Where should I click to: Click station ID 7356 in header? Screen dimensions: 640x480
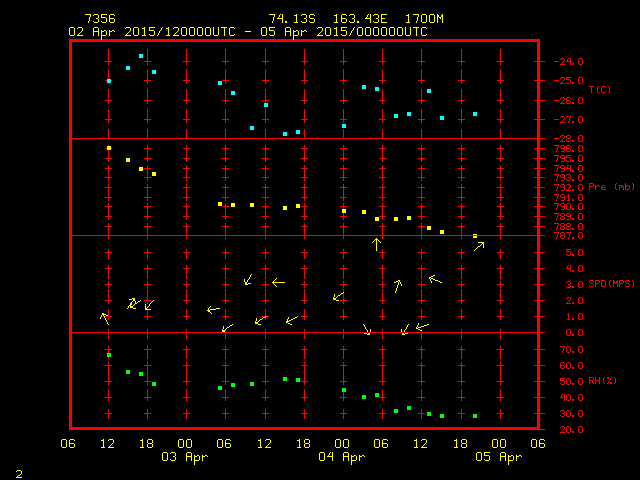98,19
